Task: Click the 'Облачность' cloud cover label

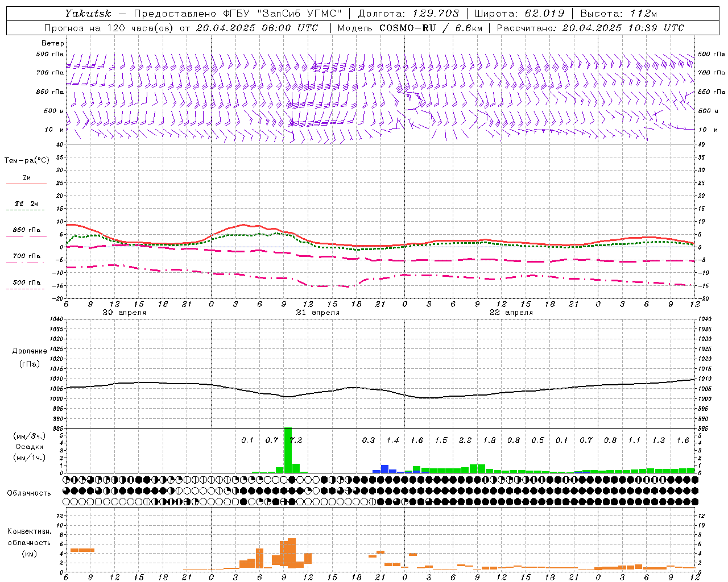Action: [x=29, y=493]
